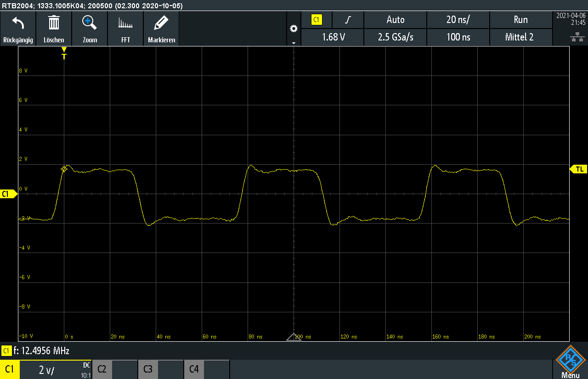The height and width of the screenshot is (379, 588).
Task: Toggle the Run acquisition state
Action: pos(520,20)
